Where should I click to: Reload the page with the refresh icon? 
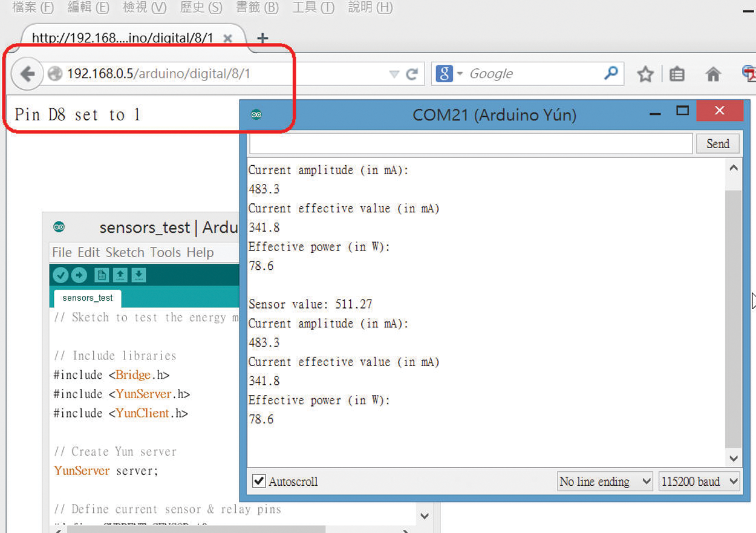[x=412, y=74]
